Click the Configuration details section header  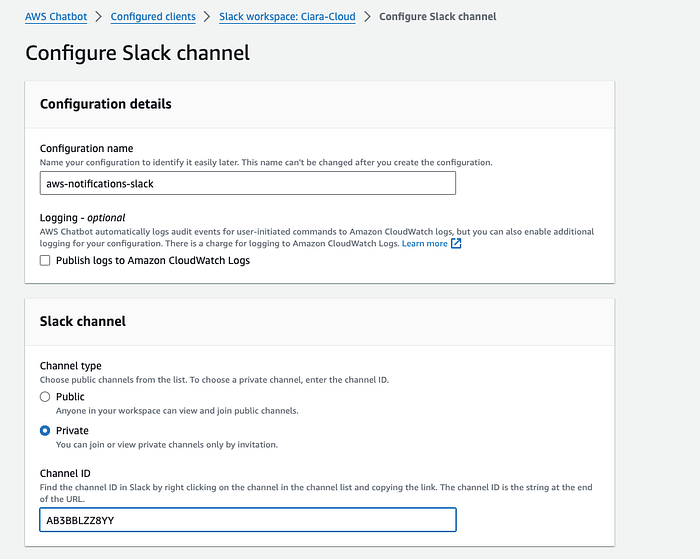[x=106, y=104]
